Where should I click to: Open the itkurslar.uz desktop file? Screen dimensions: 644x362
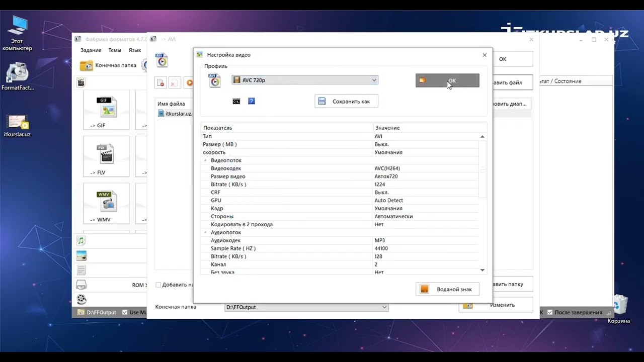pos(17,126)
